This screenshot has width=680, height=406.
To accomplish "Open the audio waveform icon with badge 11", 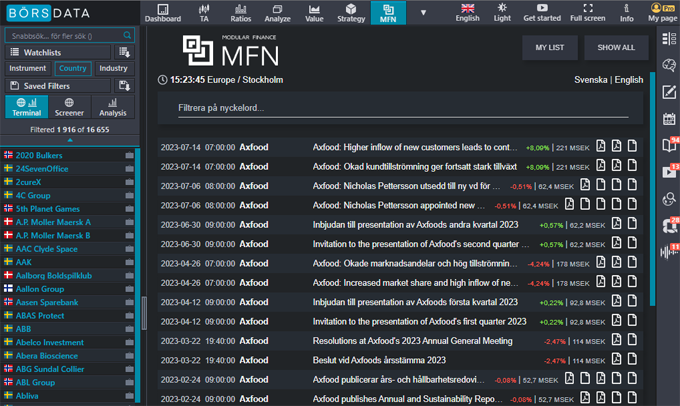I will [668, 252].
